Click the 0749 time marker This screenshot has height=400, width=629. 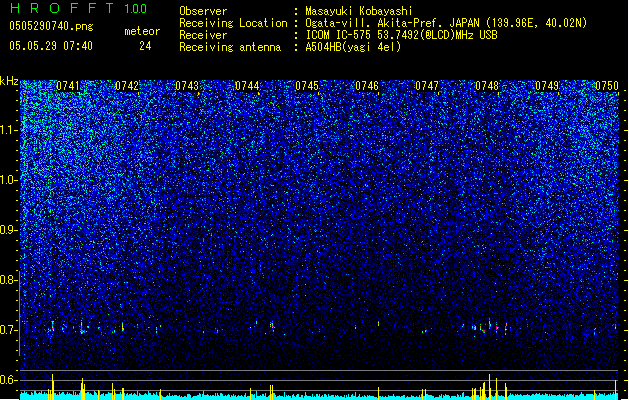(x=547, y=86)
